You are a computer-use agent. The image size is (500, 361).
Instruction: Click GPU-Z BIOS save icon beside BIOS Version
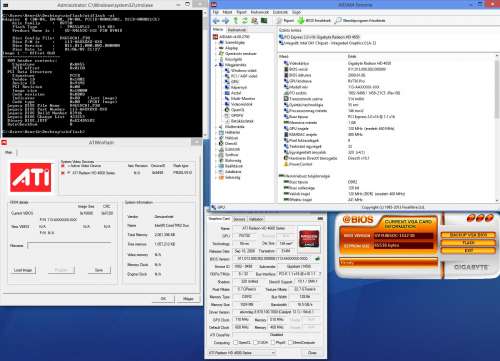(x=318, y=259)
